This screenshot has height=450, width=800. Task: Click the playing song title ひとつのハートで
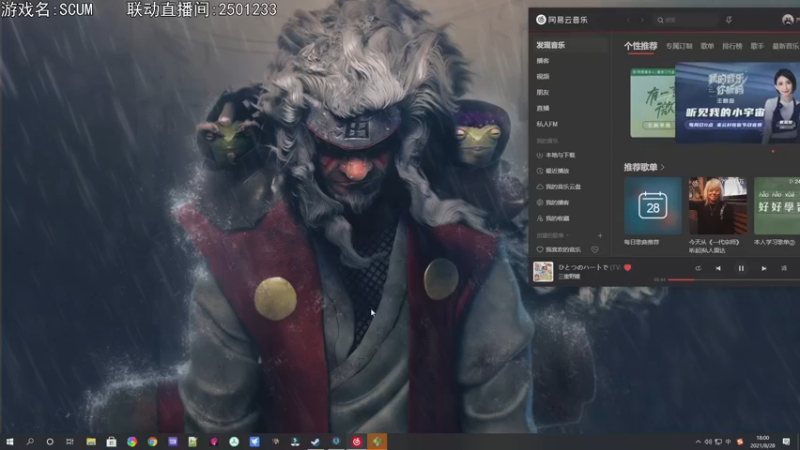tap(583, 267)
